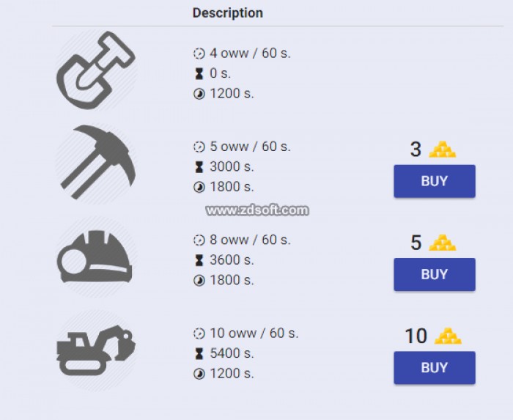Click the timer icon beside 1200 s. for shovel
513x420 pixels.
[199, 94]
